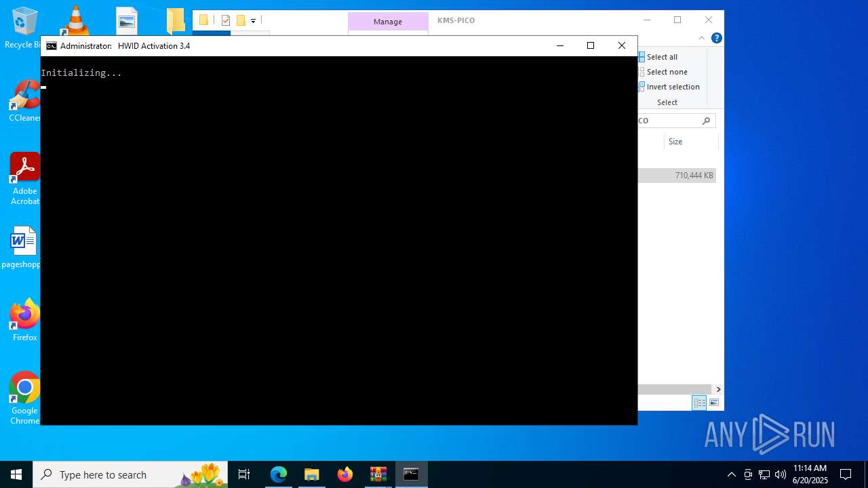This screenshot has width=868, height=488.
Task: Open the VLC media player desktop icon
Action: click(x=75, y=20)
